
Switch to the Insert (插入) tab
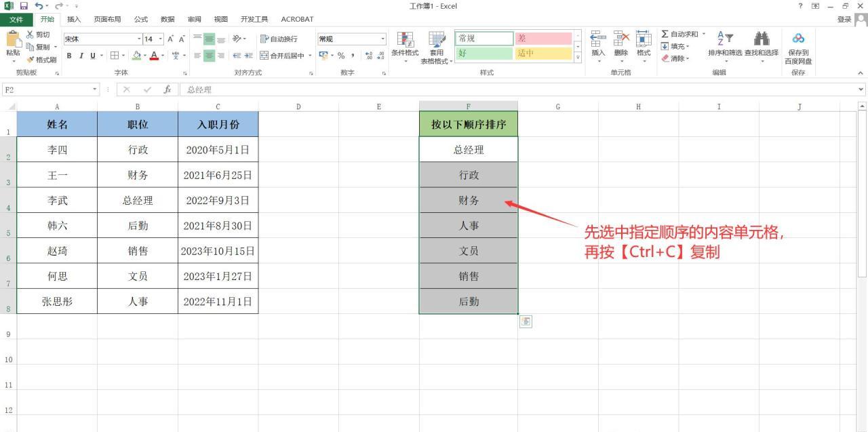click(x=74, y=19)
